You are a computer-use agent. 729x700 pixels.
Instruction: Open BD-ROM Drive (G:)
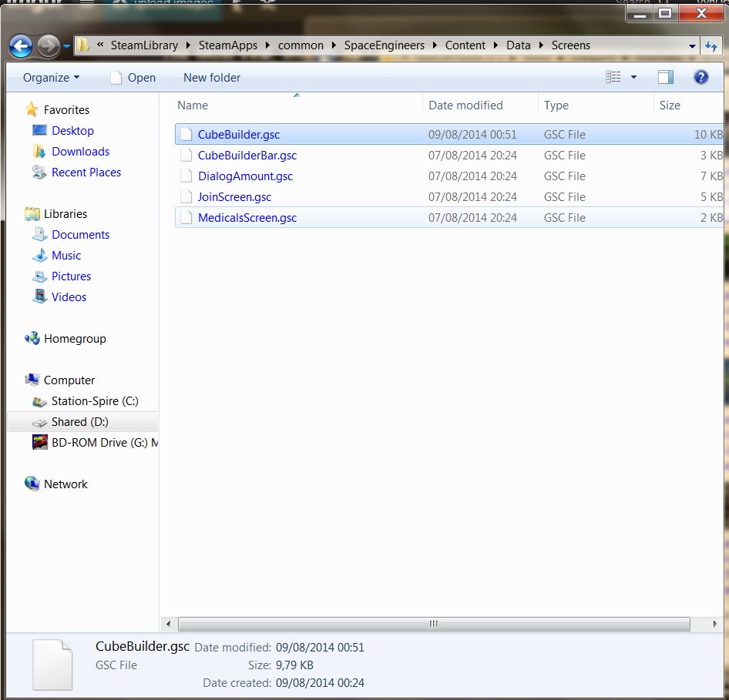click(x=95, y=443)
